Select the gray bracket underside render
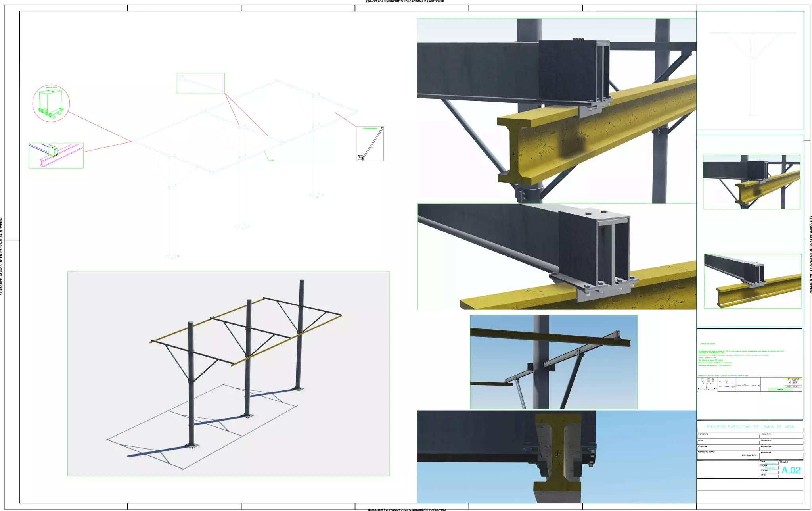 (x=556, y=257)
